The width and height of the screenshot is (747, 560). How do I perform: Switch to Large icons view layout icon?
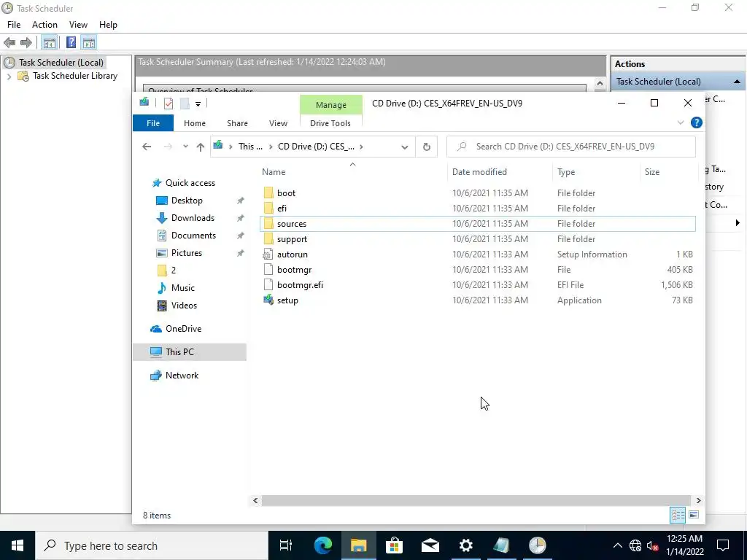[694, 515]
